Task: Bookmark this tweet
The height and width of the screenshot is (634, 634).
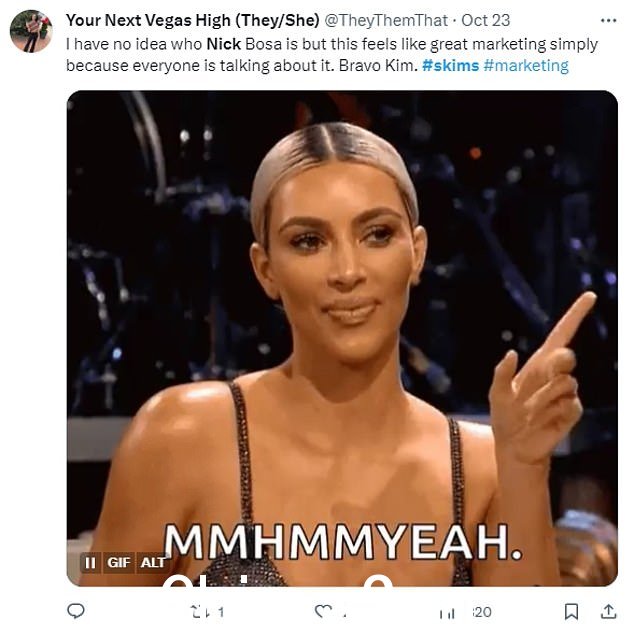Action: [x=571, y=611]
